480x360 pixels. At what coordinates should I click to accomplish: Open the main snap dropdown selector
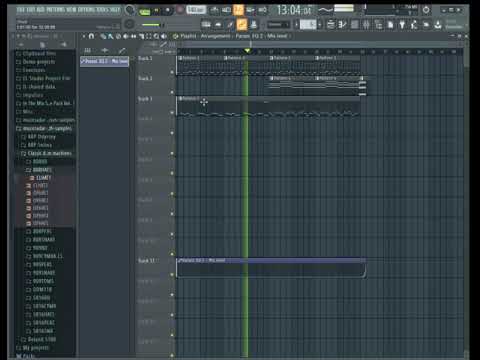coord(278,24)
